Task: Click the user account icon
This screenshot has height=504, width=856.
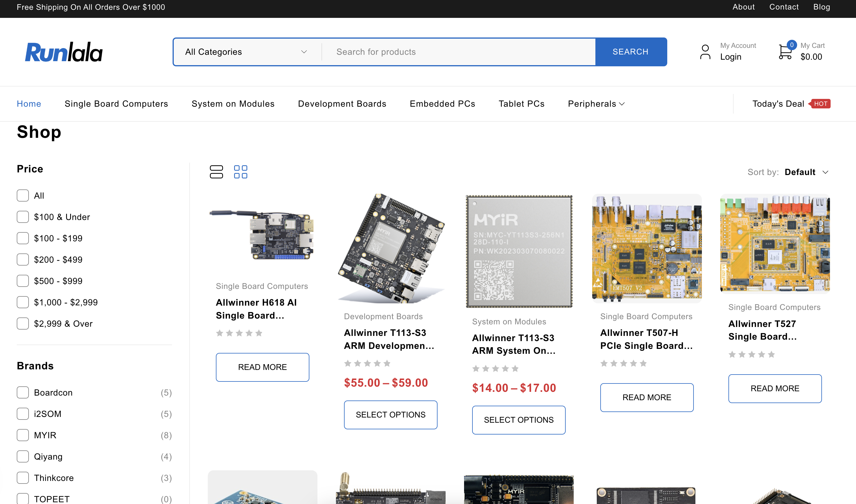Action: click(705, 52)
